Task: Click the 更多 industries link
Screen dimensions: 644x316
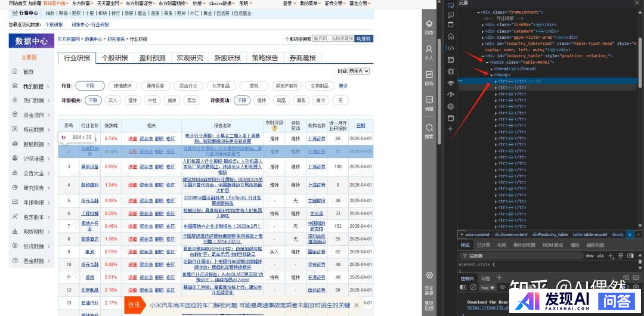Action: pyautogui.click(x=343, y=86)
